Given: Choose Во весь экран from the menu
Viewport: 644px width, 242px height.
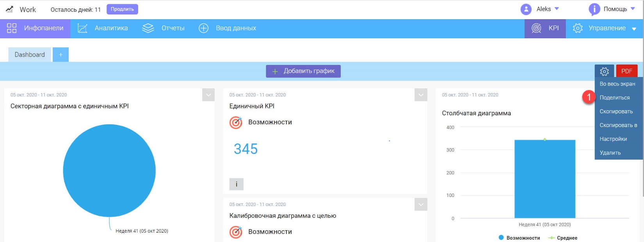Looking at the screenshot, I should point(617,84).
